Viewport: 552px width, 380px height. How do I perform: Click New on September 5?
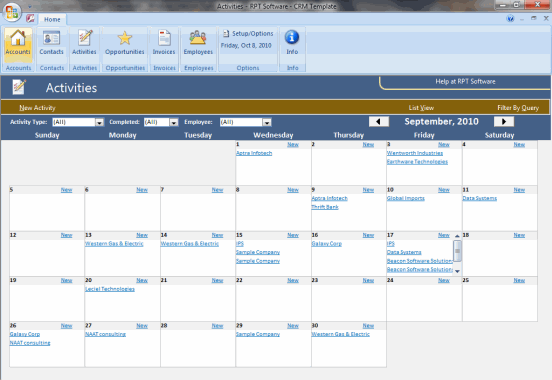pyautogui.click(x=66, y=190)
